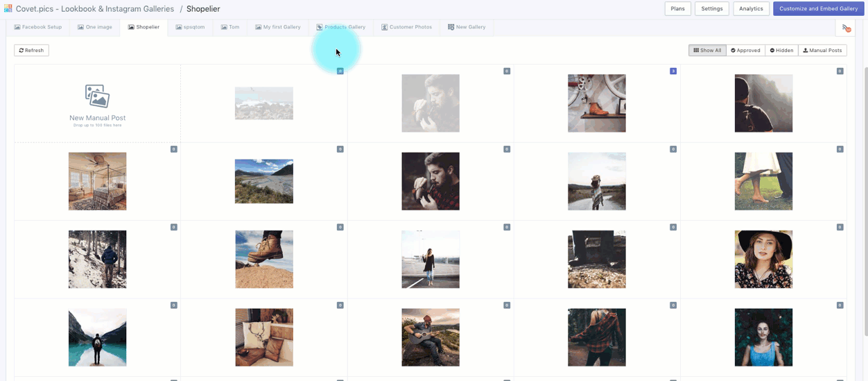The height and width of the screenshot is (381, 868).
Task: Open the faded man-with-dog photo thumbnail
Action: [x=431, y=103]
